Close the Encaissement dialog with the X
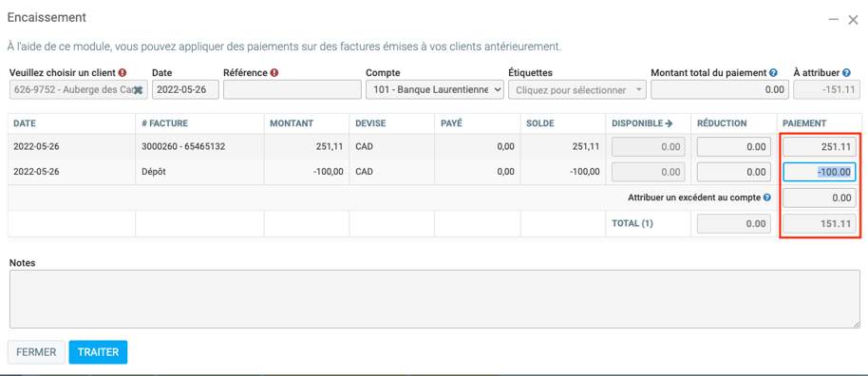Screen dimensions: 868x376 coord(853,20)
